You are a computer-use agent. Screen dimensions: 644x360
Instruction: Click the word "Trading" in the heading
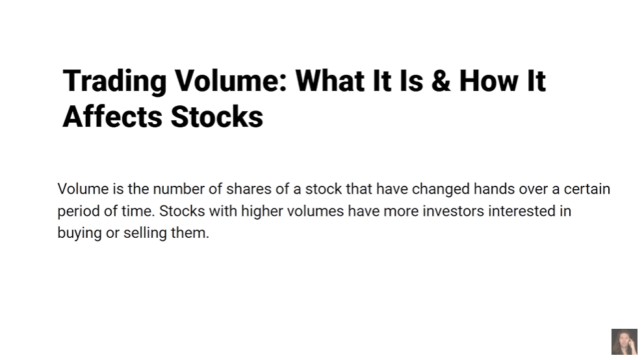[x=114, y=82]
